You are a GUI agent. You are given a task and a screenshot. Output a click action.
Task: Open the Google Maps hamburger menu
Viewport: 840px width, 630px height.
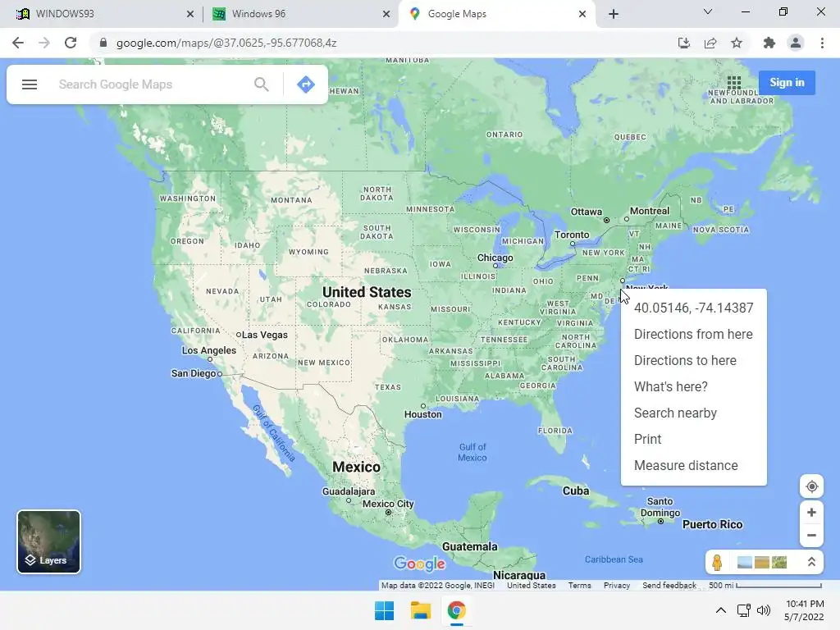30,84
